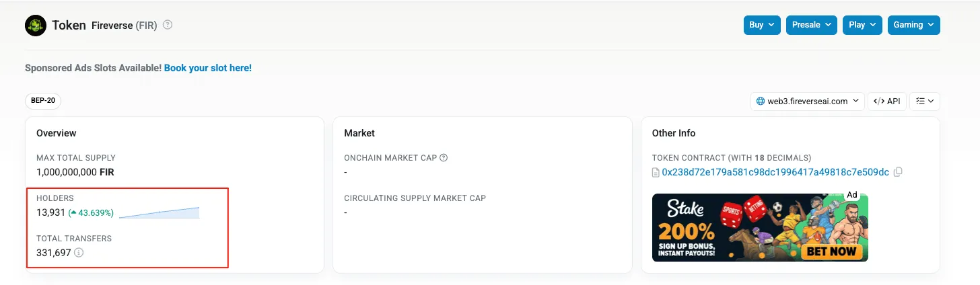Expand the Play dropdown
This screenshot has width=980, height=285.
pos(862,25)
